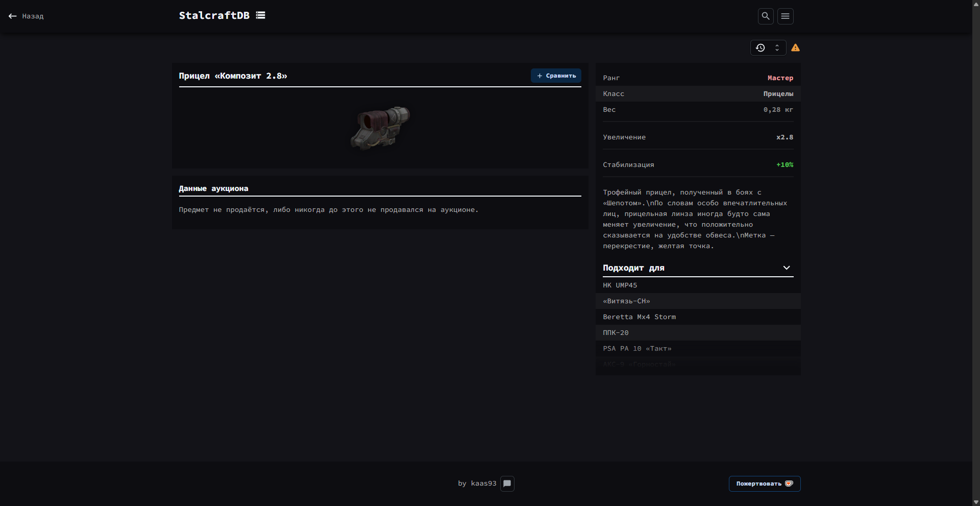980x506 pixels.
Task: Collapse the «Подходит для» section chevron
Action: click(786, 268)
